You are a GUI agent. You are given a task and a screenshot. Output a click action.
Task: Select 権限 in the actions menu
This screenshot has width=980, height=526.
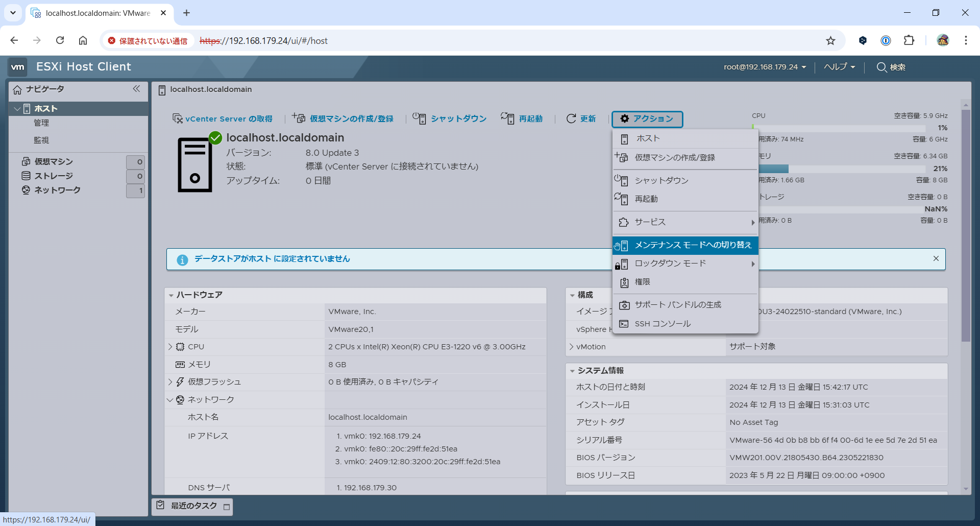point(685,282)
